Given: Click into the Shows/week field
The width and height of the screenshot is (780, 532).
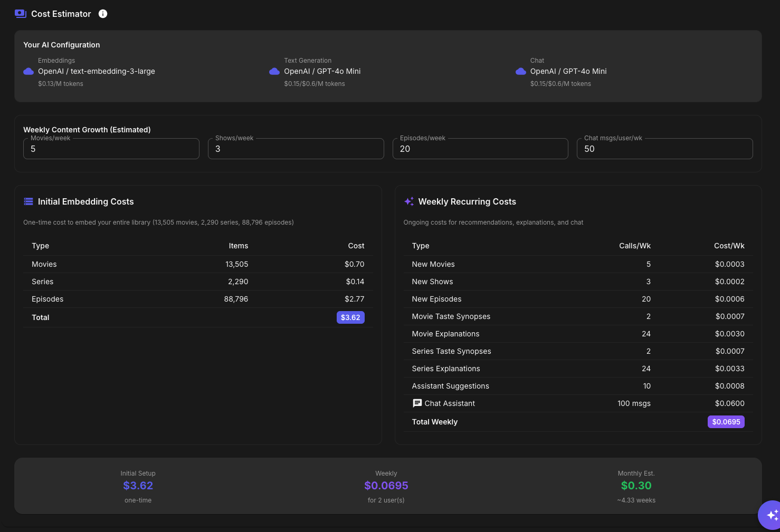Looking at the screenshot, I should click(296, 149).
